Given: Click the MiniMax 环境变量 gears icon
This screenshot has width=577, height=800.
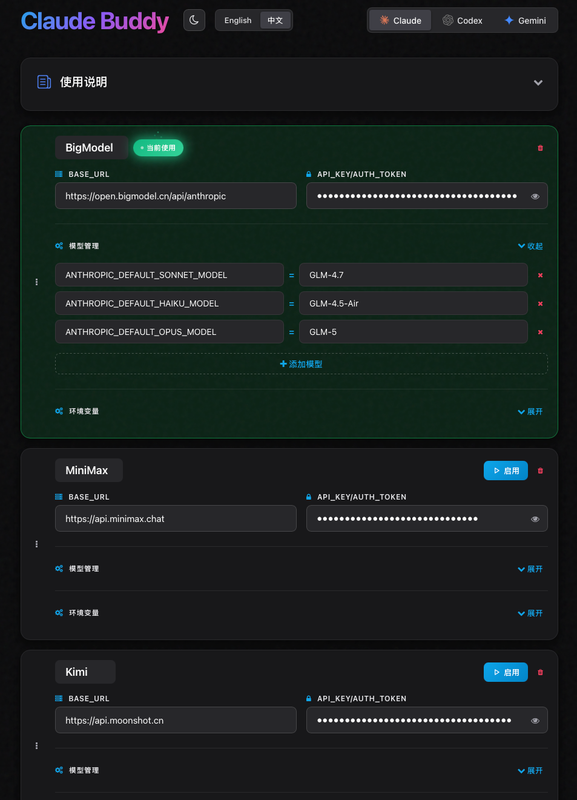Looking at the screenshot, I should pyautogui.click(x=59, y=612).
